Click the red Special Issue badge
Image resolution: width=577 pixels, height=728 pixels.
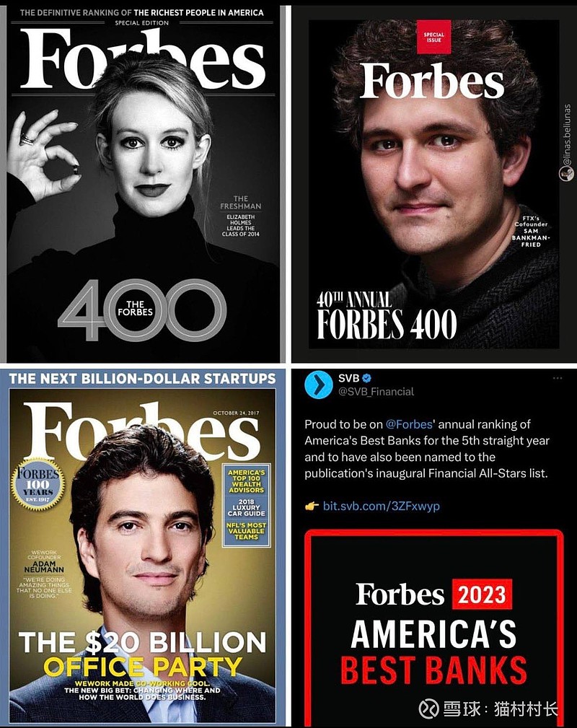(433, 37)
